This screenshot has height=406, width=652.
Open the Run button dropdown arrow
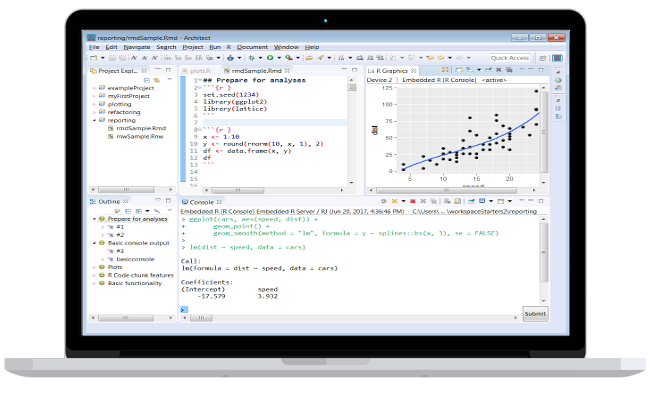click(x=279, y=58)
